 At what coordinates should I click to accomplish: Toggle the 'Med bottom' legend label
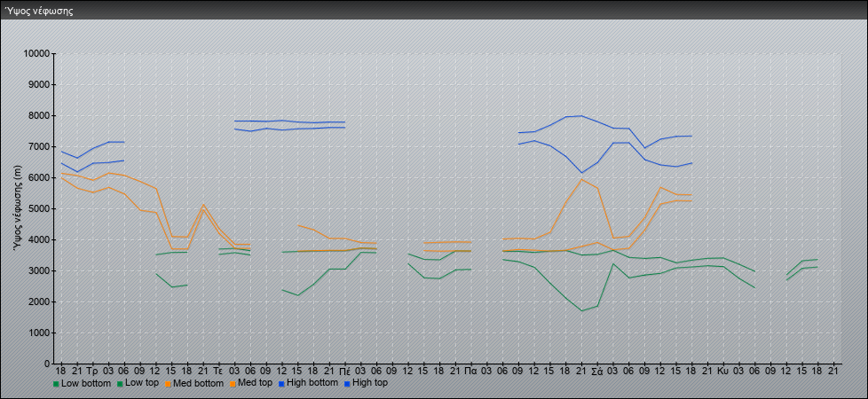[197, 383]
